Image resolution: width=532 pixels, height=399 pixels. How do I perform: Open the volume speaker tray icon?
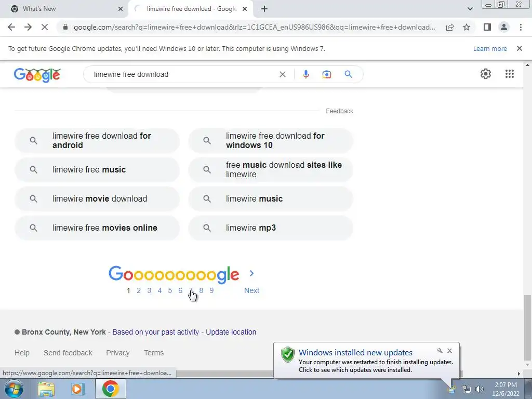(x=479, y=389)
